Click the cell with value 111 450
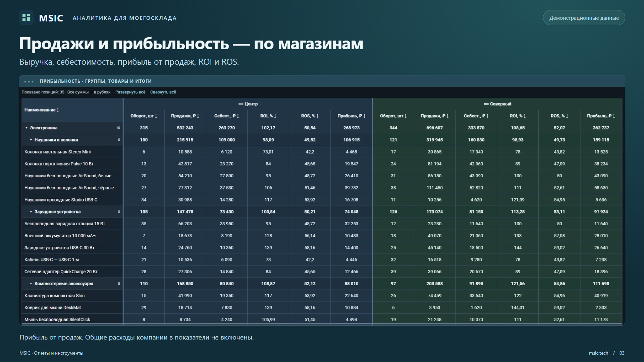Screen dimensions: 644x362 point(435,188)
